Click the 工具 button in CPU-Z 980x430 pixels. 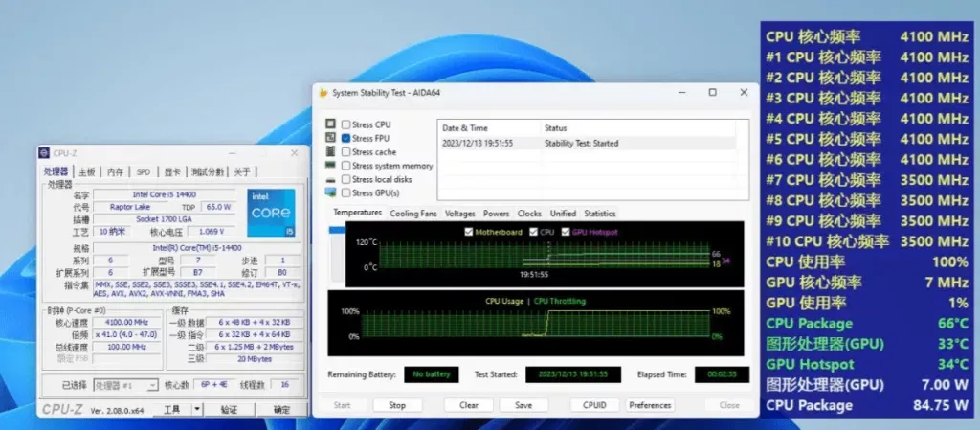[x=172, y=409]
